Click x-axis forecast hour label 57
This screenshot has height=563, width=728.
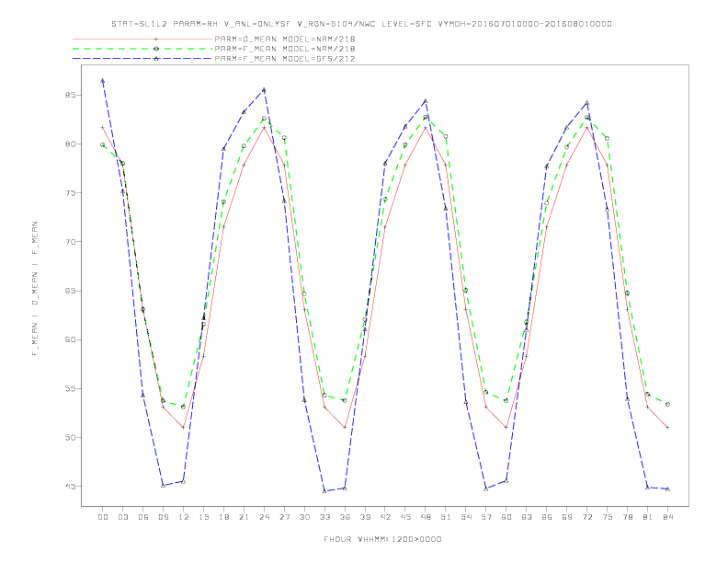point(486,517)
